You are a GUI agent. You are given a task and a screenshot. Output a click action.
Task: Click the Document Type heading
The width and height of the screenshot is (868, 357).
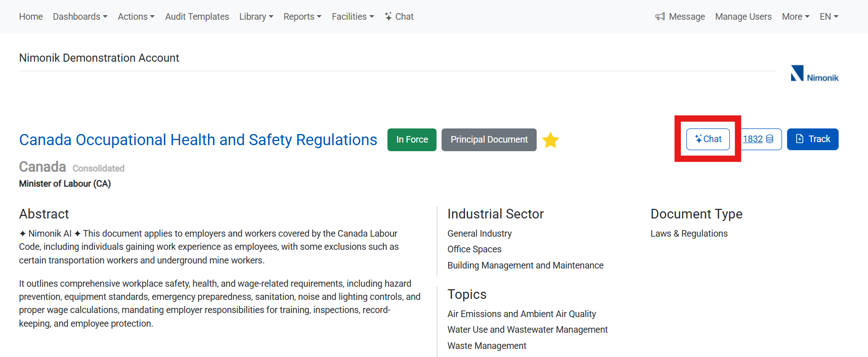click(697, 214)
